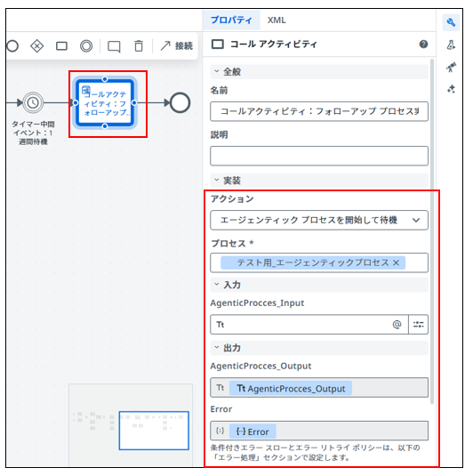
Task: Open the sparkle AI icon in sidebar
Action: pos(451,89)
